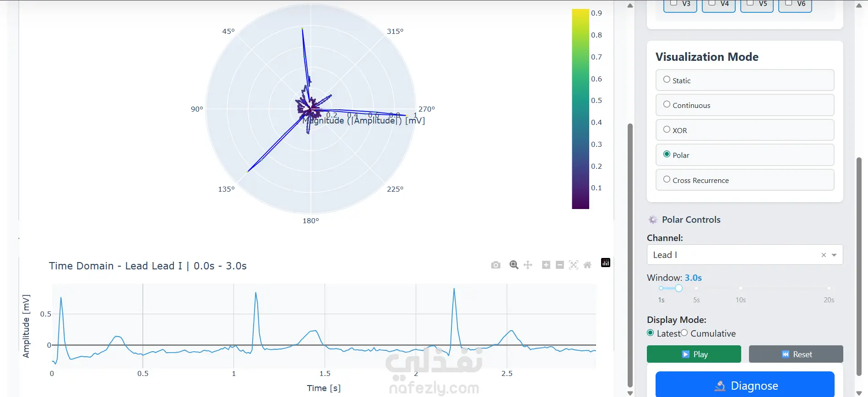Click the 90° polar angle label

197,109
